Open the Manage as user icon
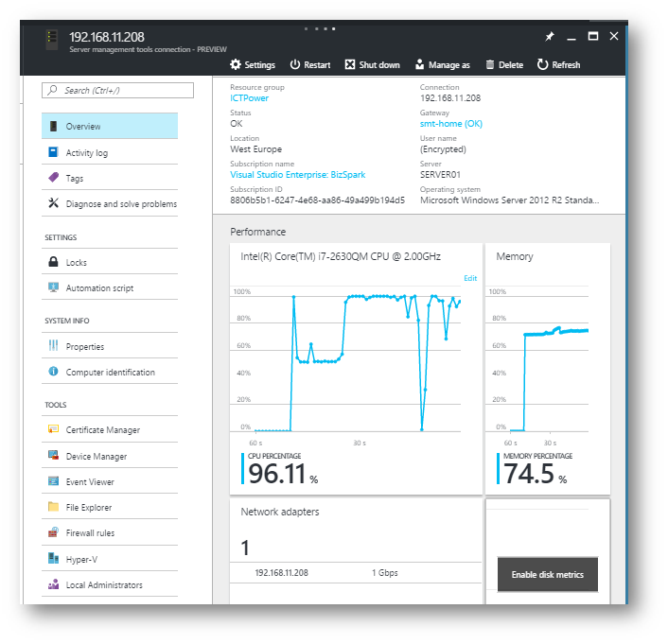668x644 pixels. tap(420, 65)
